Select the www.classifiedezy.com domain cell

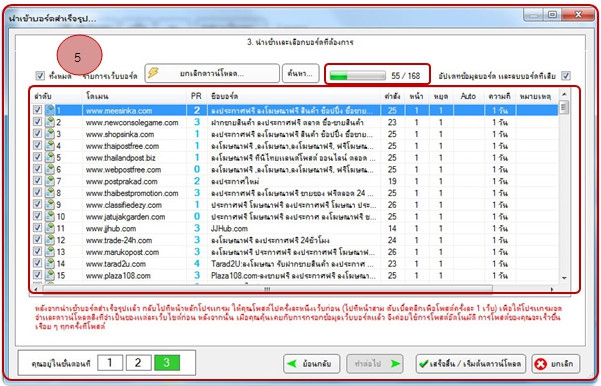(135, 205)
